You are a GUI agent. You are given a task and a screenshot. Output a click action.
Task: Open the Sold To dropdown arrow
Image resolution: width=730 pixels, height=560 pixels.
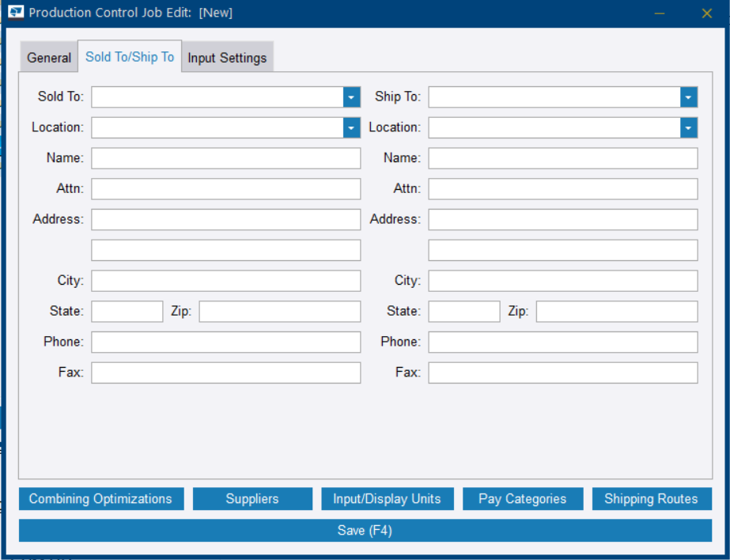coord(351,96)
